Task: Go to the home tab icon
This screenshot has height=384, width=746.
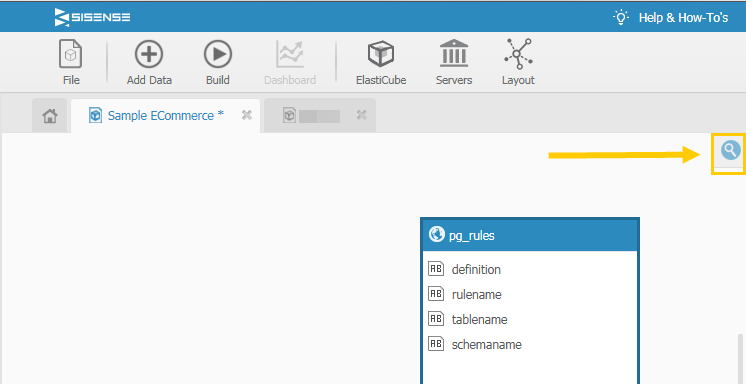Action: 49,116
